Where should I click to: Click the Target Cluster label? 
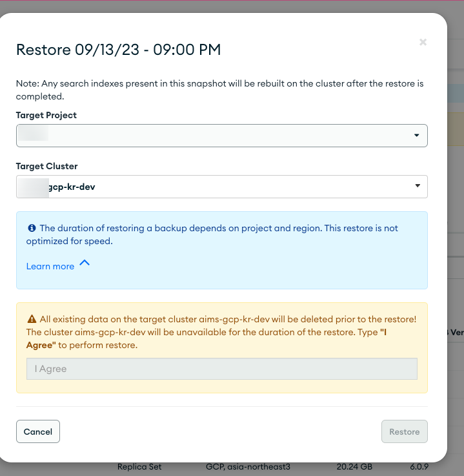click(x=46, y=166)
